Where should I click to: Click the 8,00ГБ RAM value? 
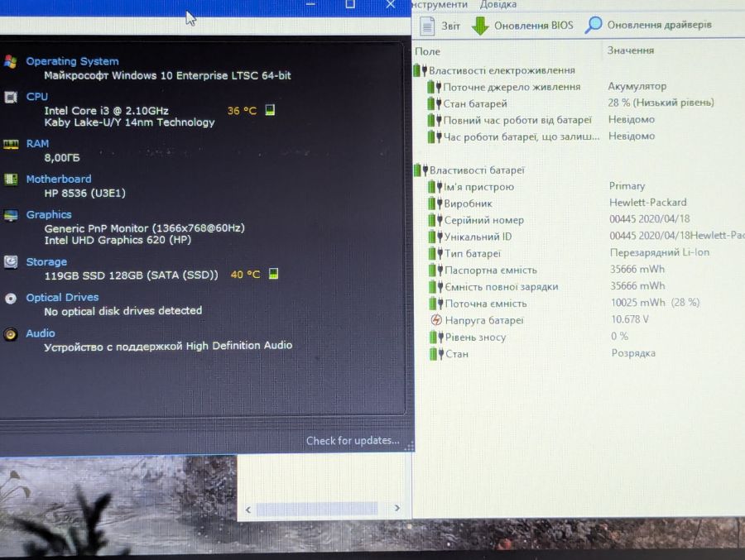[x=62, y=158]
